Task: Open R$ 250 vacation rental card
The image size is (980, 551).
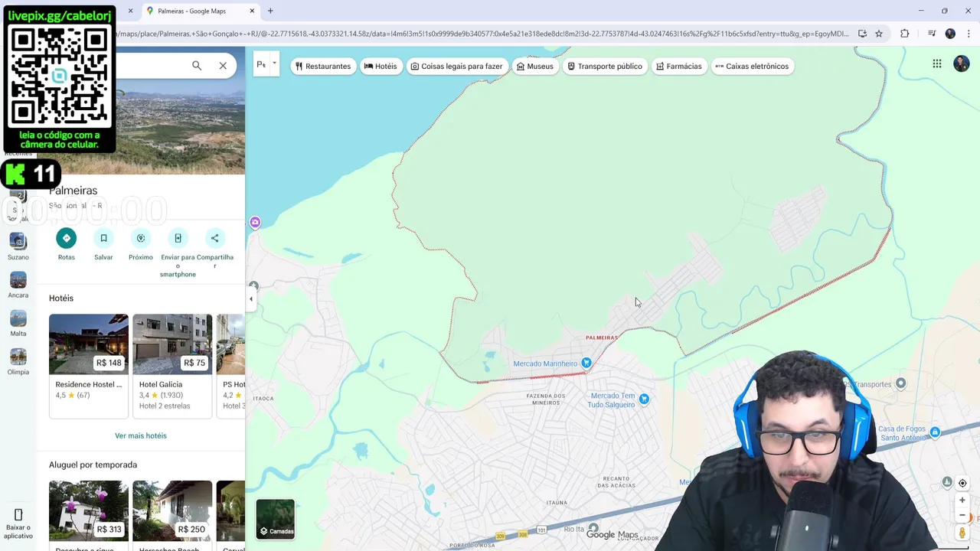Action: [x=172, y=514]
